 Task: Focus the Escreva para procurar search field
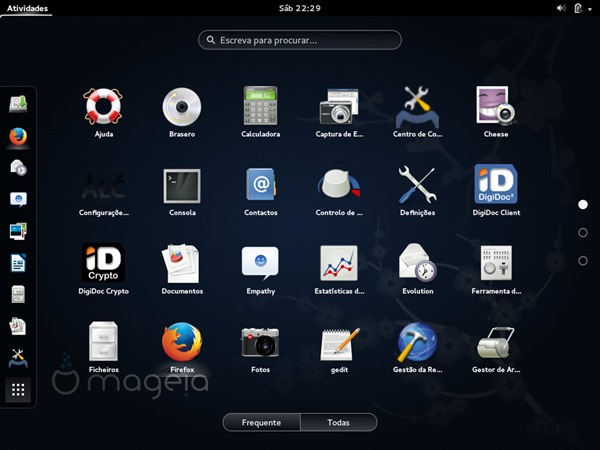click(x=300, y=40)
